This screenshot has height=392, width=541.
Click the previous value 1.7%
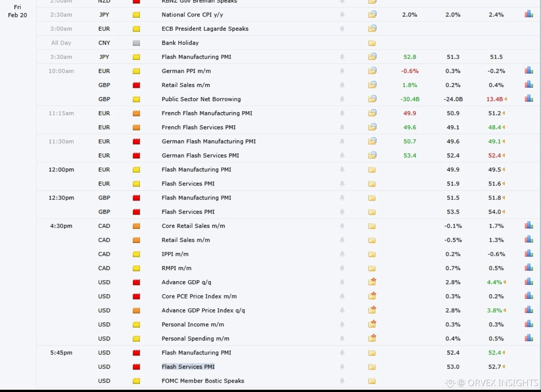496,226
